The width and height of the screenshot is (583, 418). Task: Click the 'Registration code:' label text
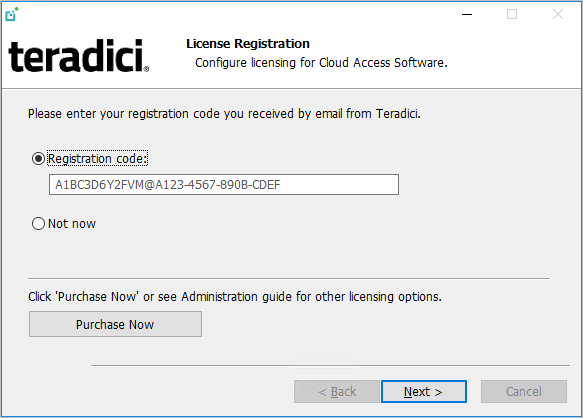point(98,159)
